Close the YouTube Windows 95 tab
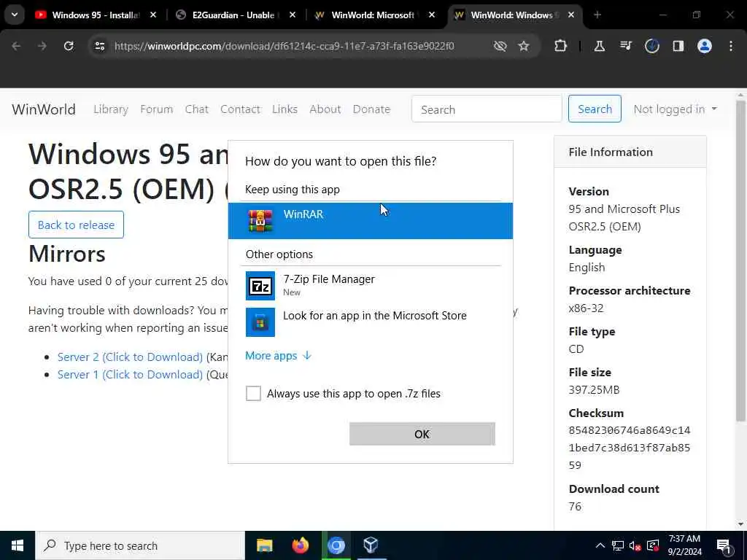 point(153,15)
